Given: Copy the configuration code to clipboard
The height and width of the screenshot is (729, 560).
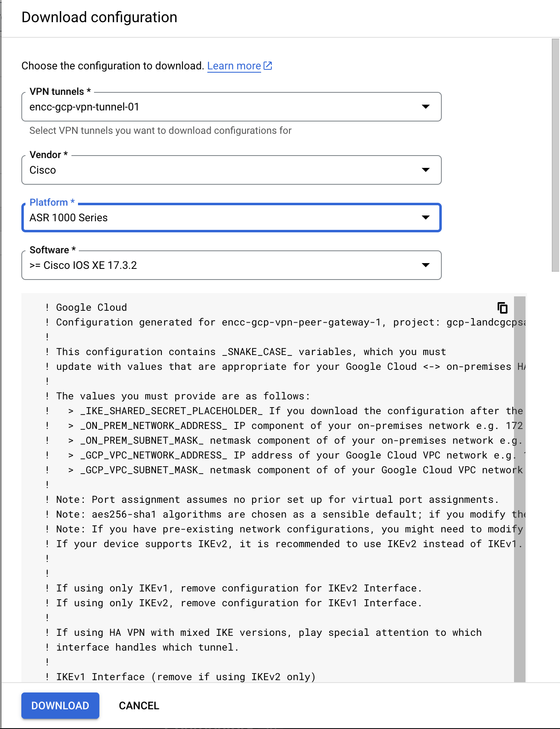Looking at the screenshot, I should [503, 307].
